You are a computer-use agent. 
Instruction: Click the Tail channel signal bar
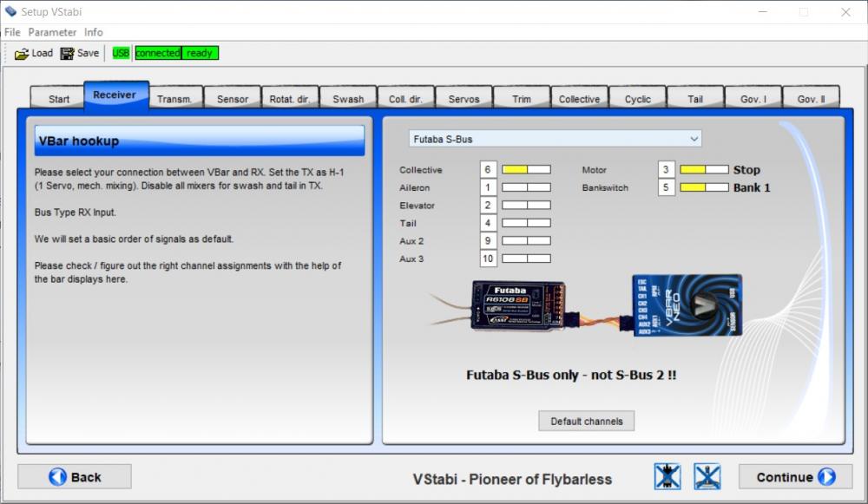526,222
